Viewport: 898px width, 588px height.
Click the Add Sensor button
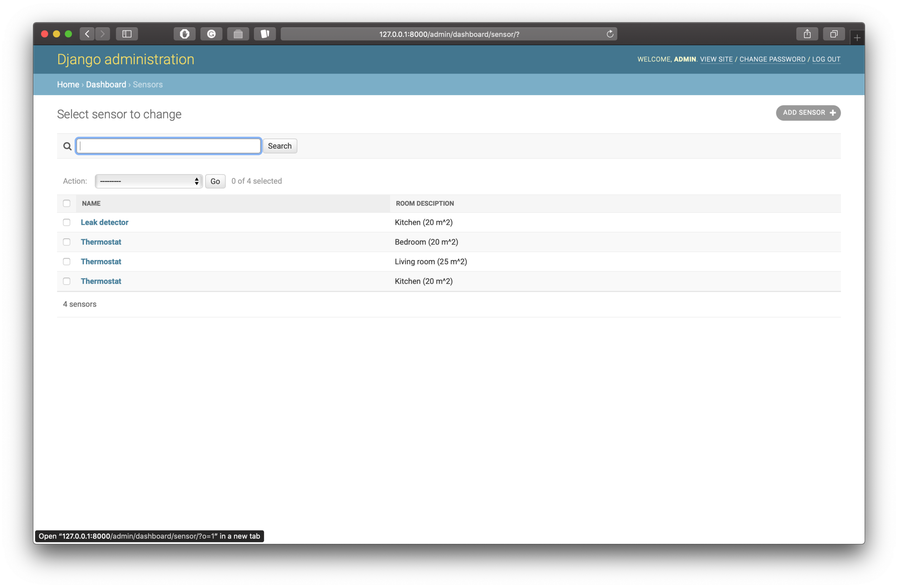point(808,113)
